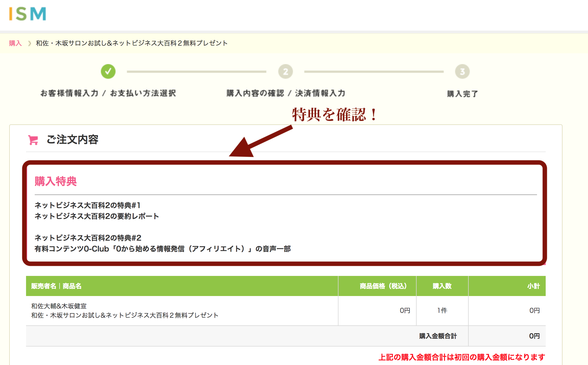Click 購入数 column header
Viewport: 588px width, 365px height.
442,286
